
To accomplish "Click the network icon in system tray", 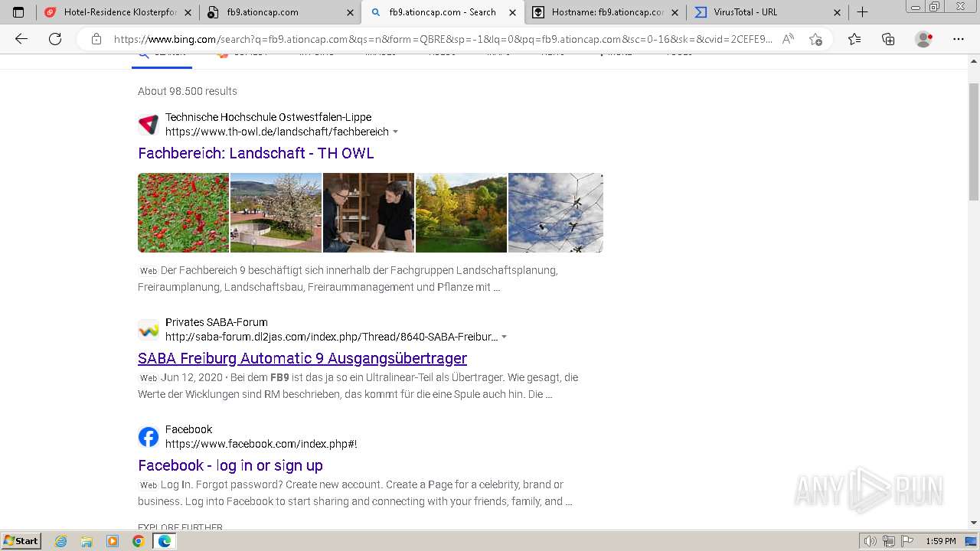I will click(x=889, y=541).
